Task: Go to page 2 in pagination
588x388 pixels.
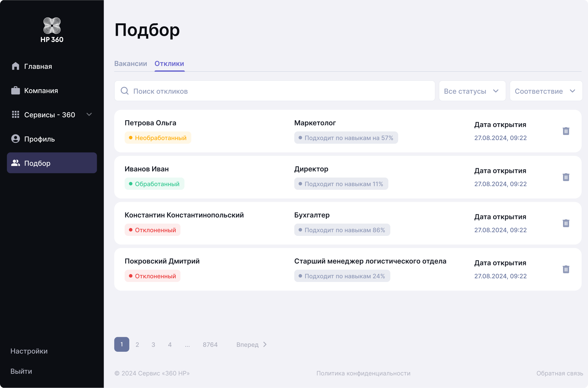Action: tap(137, 344)
